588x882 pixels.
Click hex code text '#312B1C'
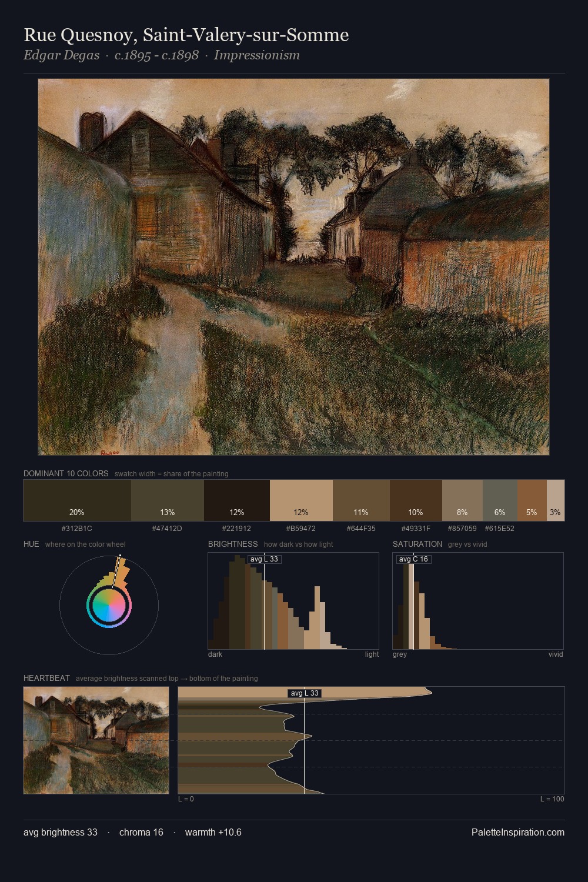77,529
